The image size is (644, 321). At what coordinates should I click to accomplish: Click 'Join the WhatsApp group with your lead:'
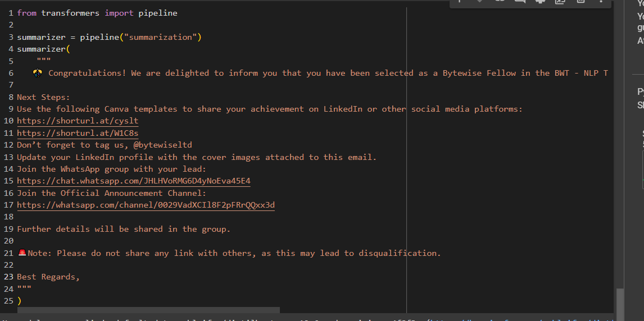point(111,169)
